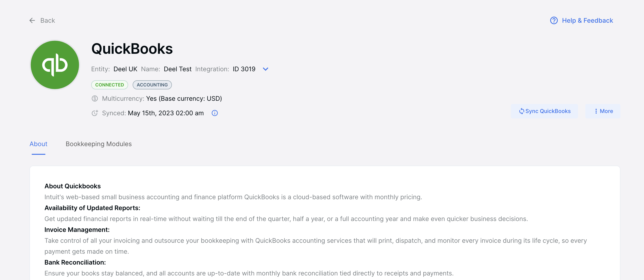Click the About Quickbooks heading

click(x=73, y=186)
